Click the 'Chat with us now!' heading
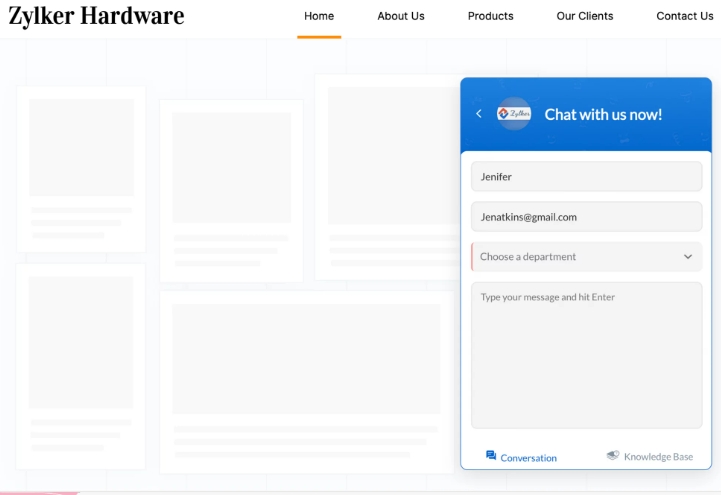This screenshot has width=721, height=495. [x=603, y=114]
